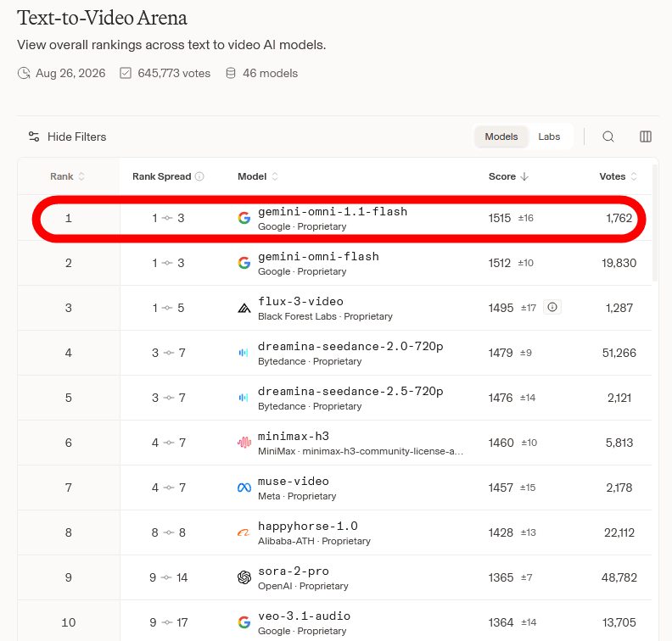The height and width of the screenshot is (641, 672).
Task: Click the Bytedance logo for dreamina-seedance-2.0-720p
Action: (x=244, y=353)
